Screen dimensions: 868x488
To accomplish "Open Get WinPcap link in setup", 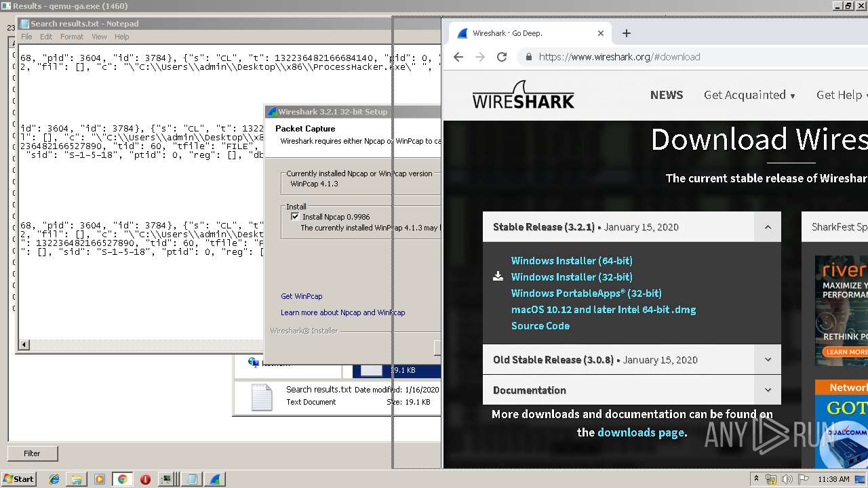I will tap(302, 296).
